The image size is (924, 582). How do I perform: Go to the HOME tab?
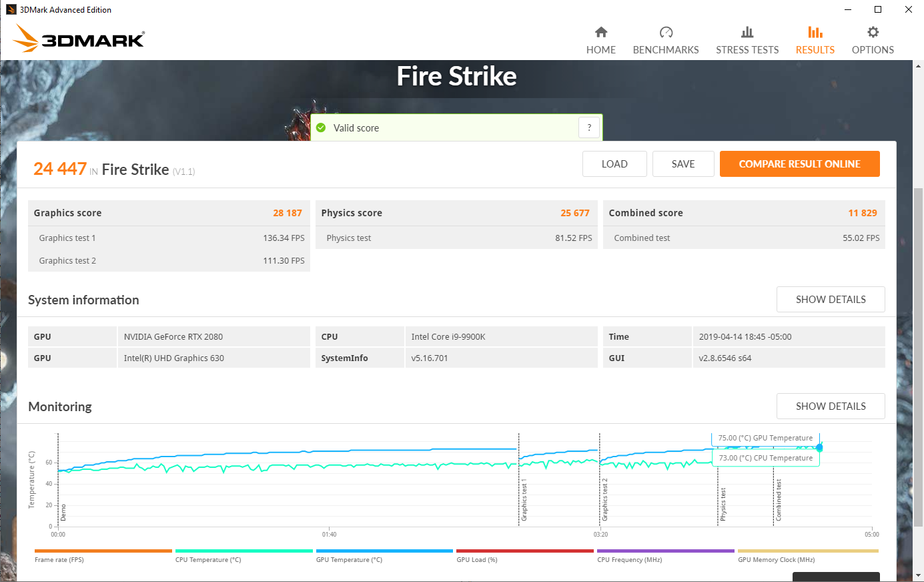click(x=601, y=50)
